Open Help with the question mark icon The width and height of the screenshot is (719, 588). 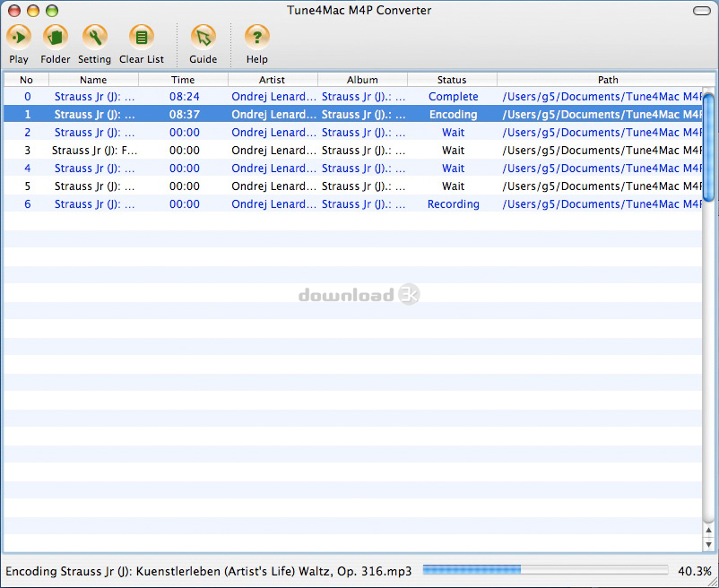(256, 37)
